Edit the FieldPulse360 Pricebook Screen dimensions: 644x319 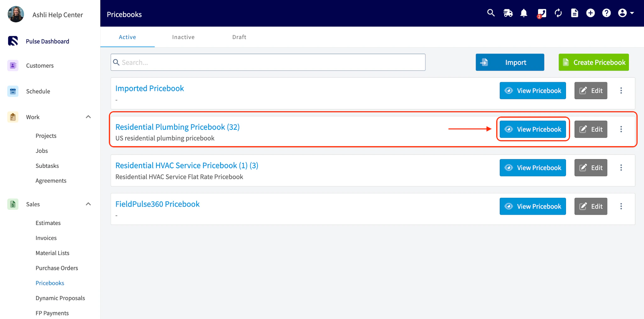pos(591,206)
